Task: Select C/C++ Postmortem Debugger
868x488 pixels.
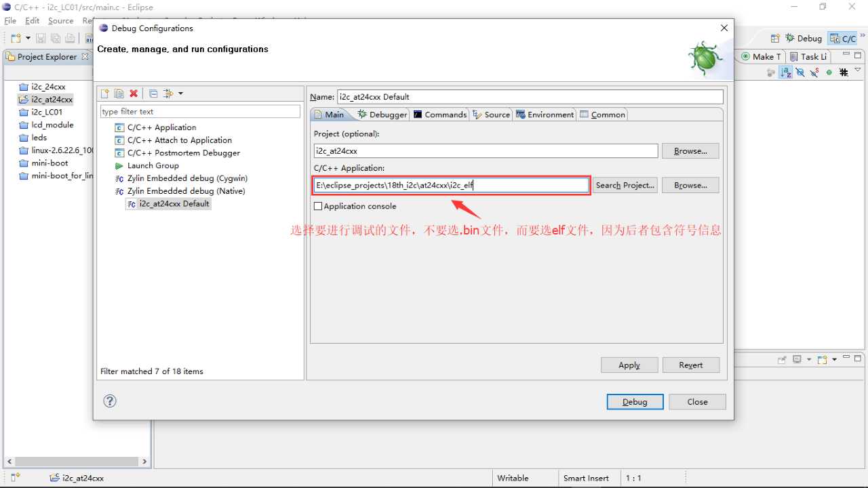Action: pos(177,153)
